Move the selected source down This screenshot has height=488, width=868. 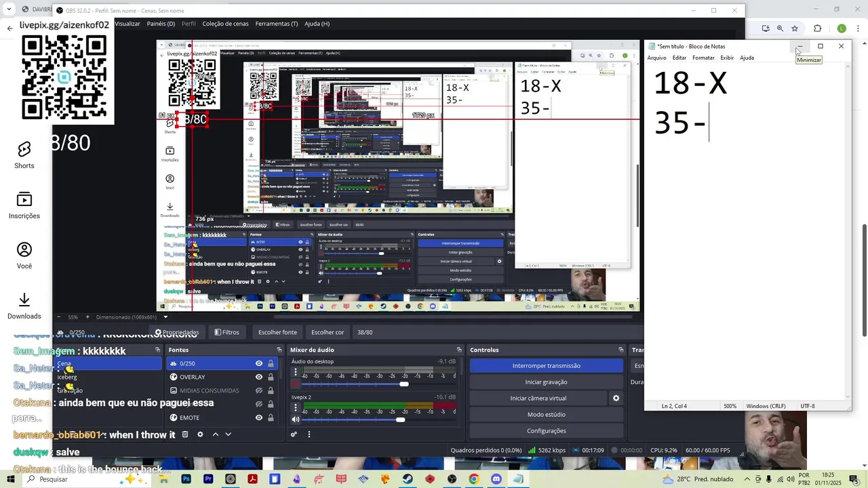pos(228,434)
